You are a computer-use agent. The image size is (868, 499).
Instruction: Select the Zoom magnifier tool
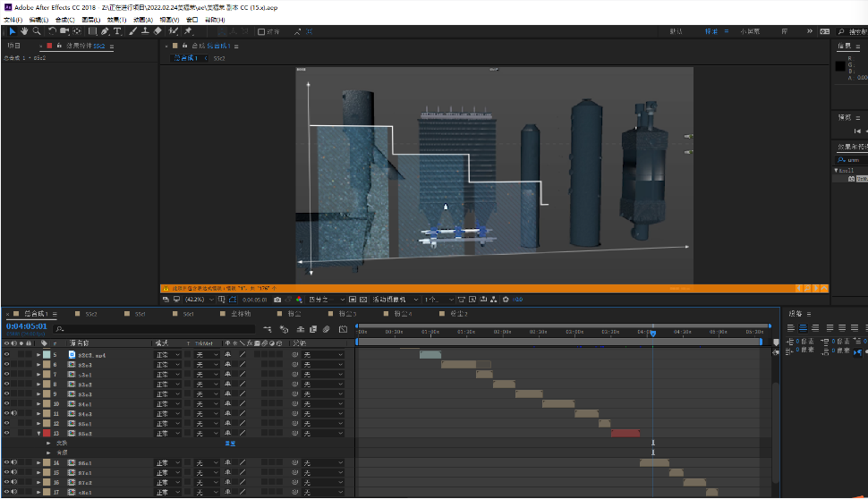click(x=37, y=31)
